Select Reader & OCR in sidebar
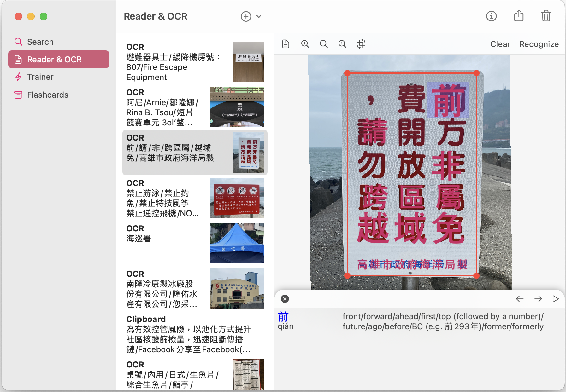The image size is (566, 392). 59,59
